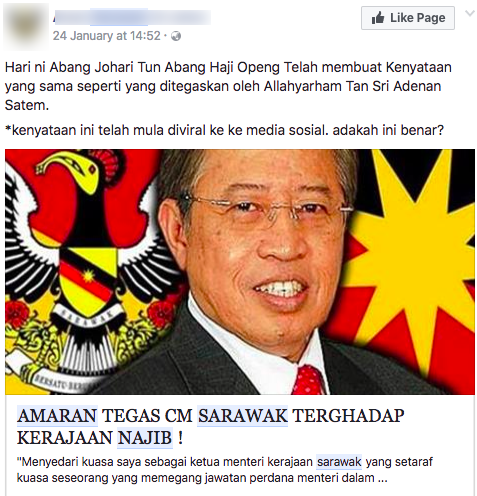Click highlighted lowercase sarawak in description
Screen dimensions: 477x496
[339, 462]
